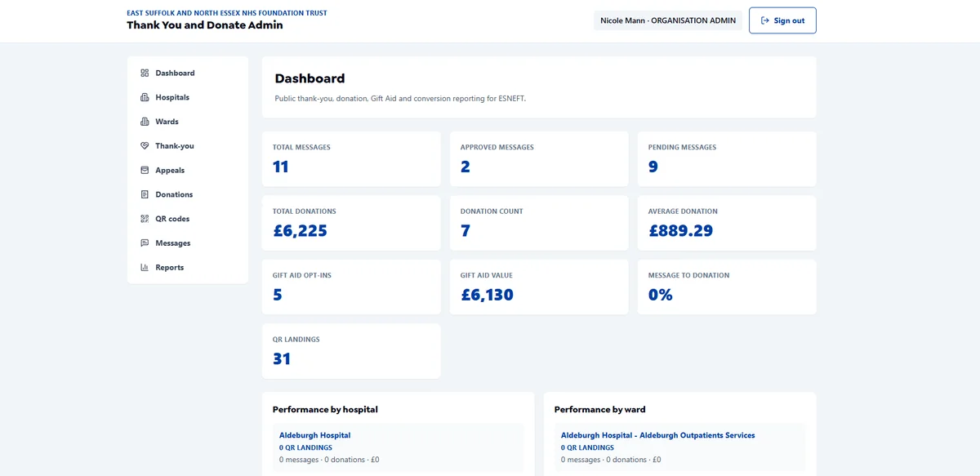Click the sign out arrow icon
This screenshot has height=476, width=980.
tap(765, 20)
